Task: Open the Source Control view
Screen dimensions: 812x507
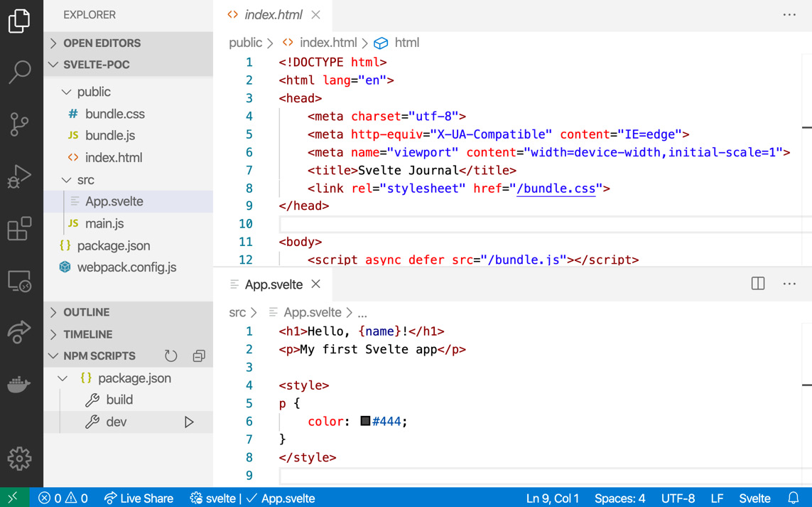Action: tap(19, 124)
